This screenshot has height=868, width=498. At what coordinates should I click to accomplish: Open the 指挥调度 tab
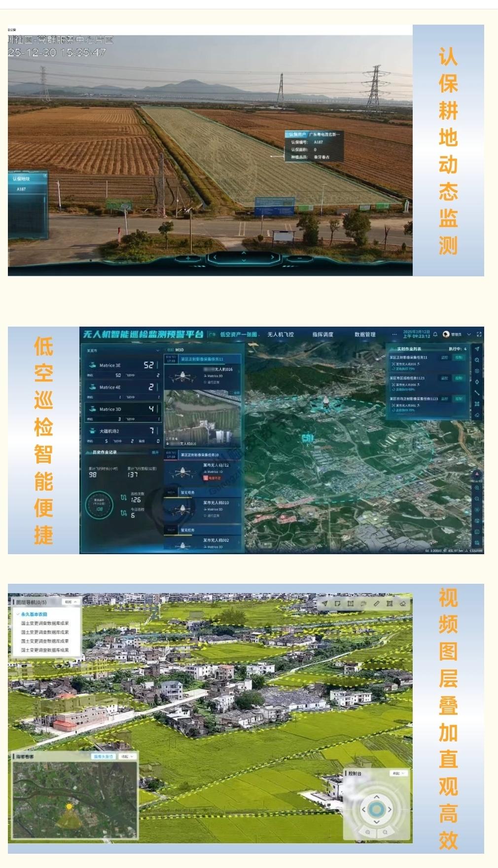(322, 334)
